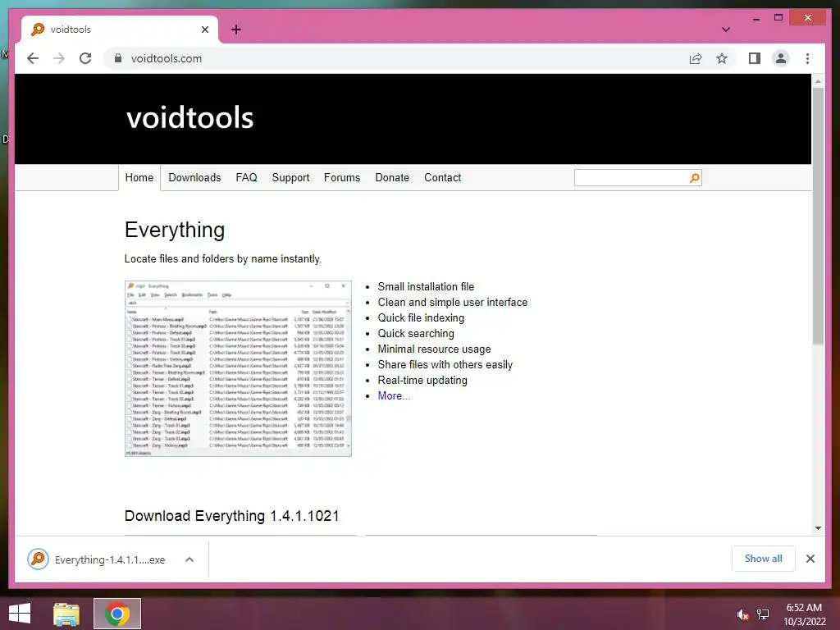This screenshot has height=630, width=840.
Task: Click 'Locate files and folders' tagline
Action: coord(222,258)
